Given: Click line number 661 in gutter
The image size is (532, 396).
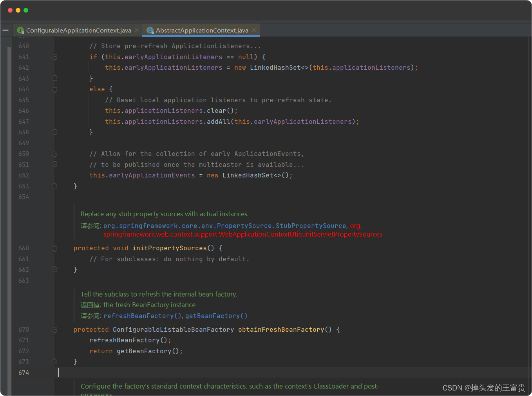Looking at the screenshot, I should (x=24, y=259).
